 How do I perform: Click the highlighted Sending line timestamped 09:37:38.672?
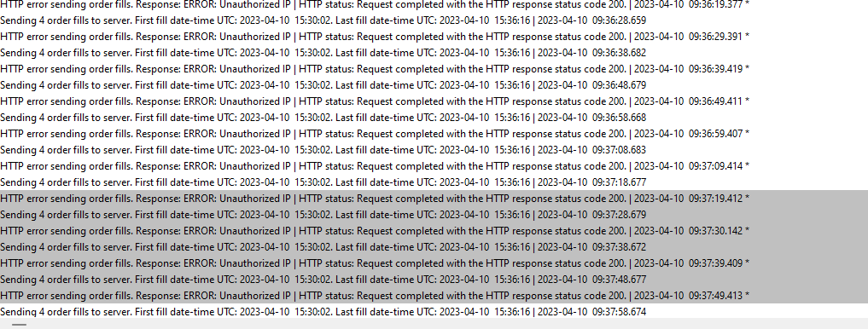pyautogui.click(x=434, y=246)
